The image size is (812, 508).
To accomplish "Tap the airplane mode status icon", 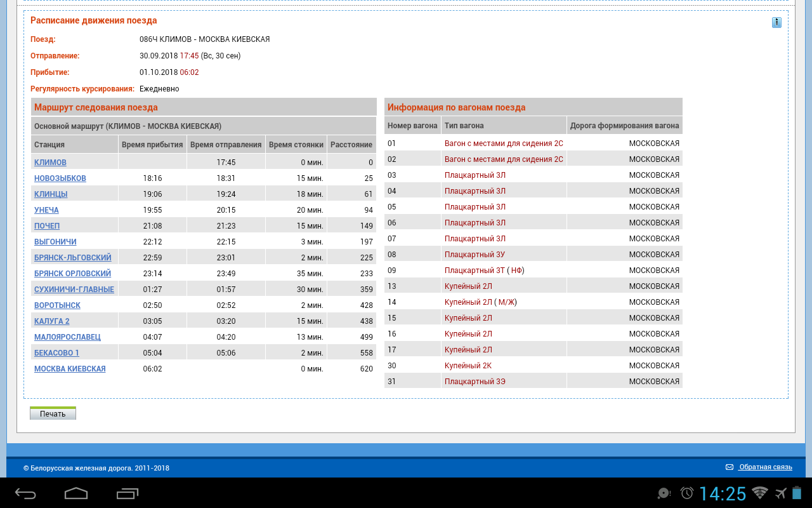I will (780, 493).
